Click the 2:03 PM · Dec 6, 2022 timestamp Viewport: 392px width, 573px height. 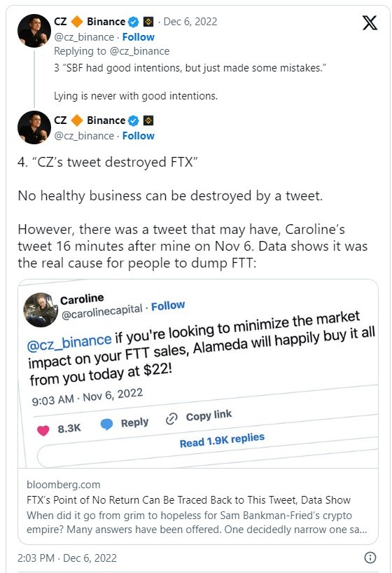67,558
